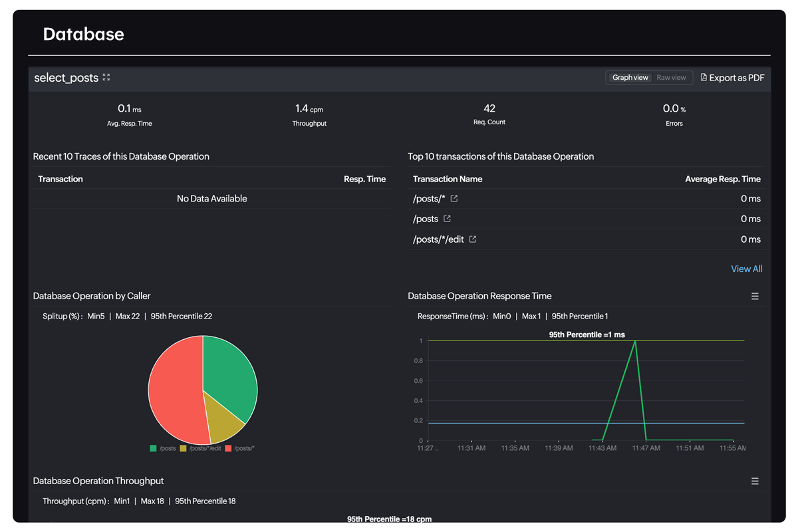Open the Throughput chart hamburger menu
Image resolution: width=798 pixels, height=532 pixels.
755,480
